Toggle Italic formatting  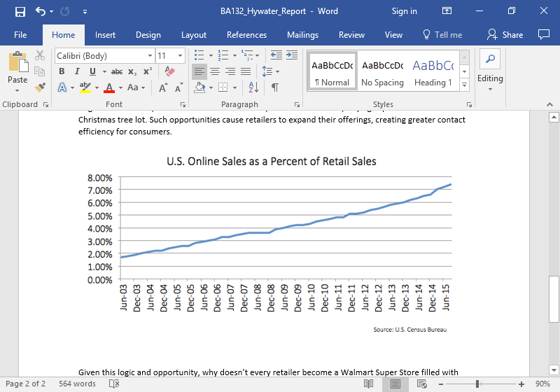(77, 71)
